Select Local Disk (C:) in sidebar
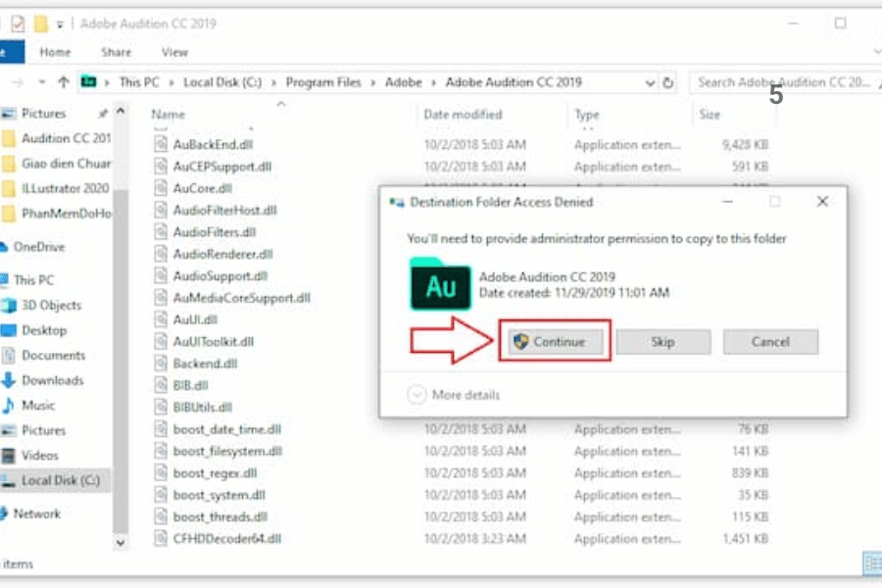Screen dimensions: 882x588 pyautogui.click(x=60, y=480)
